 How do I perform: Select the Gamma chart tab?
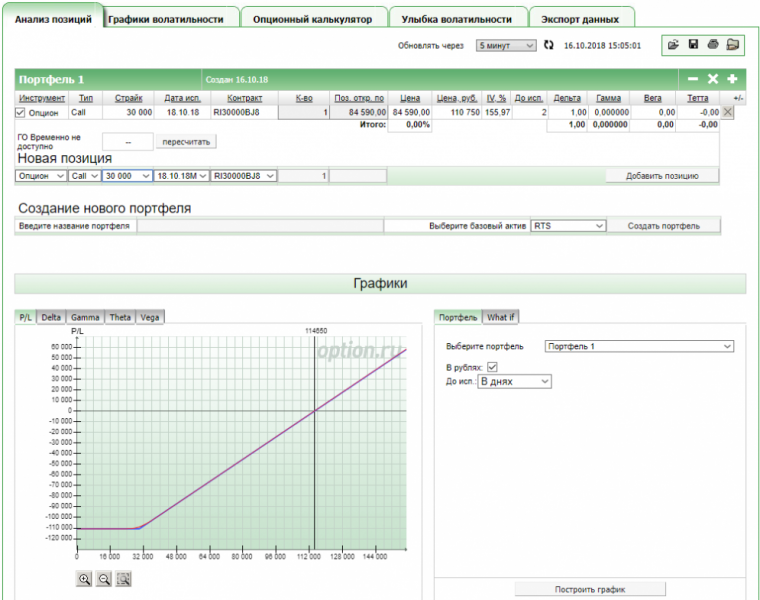point(85,317)
